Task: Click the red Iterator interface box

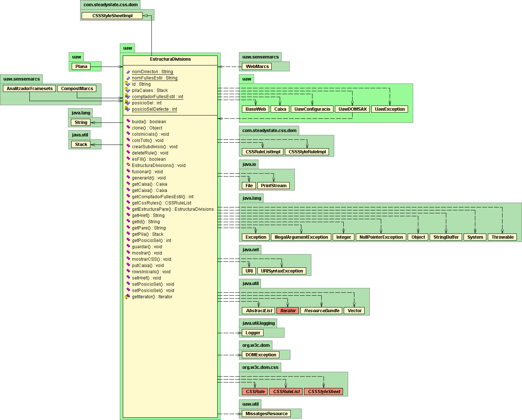Action: [287, 311]
